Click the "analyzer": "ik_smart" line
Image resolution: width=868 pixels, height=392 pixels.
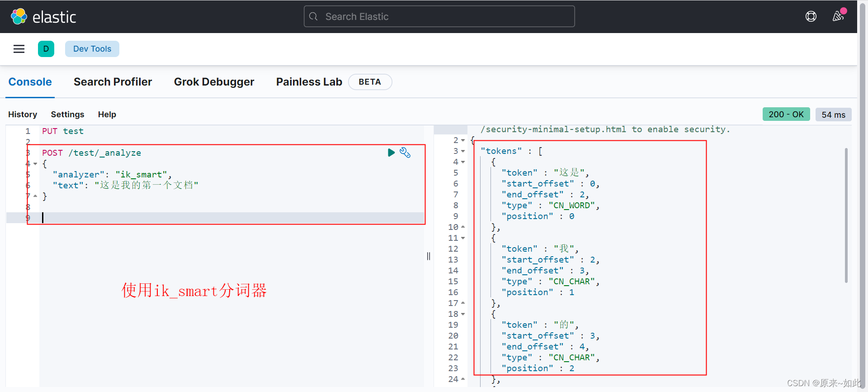112,175
